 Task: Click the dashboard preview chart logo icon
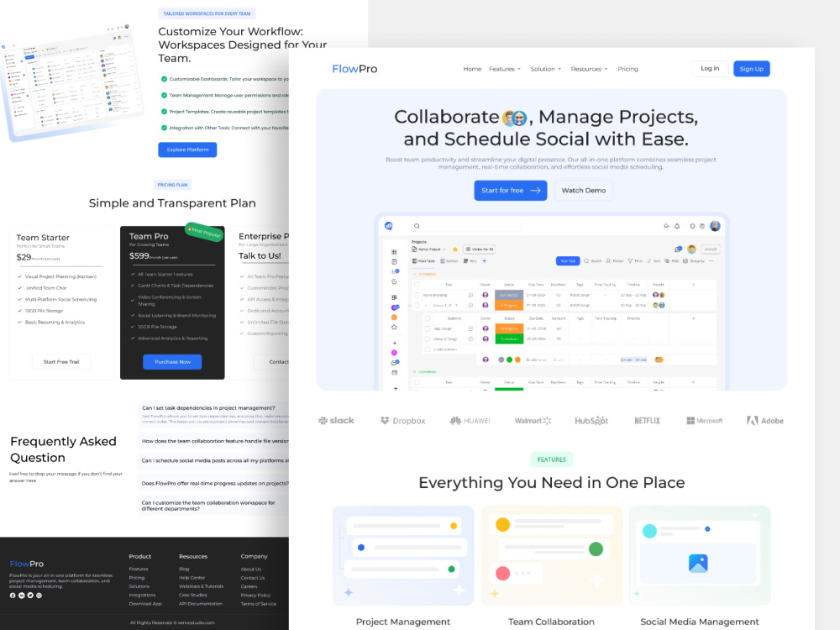tap(388, 225)
